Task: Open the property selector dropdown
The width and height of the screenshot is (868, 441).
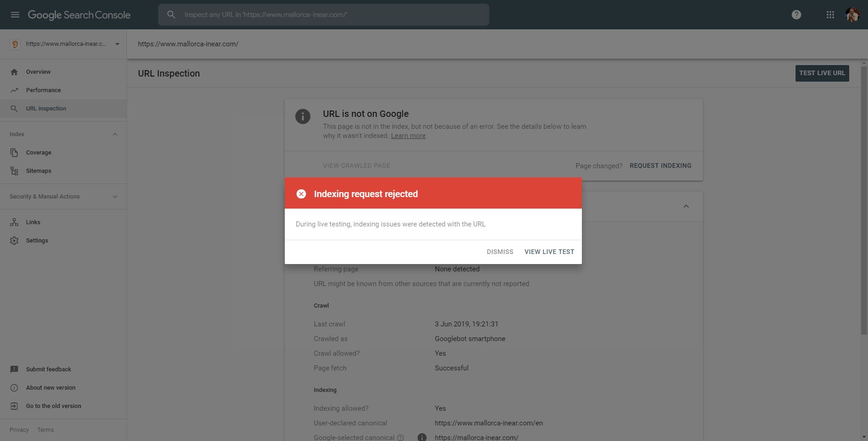Action: coord(117,44)
